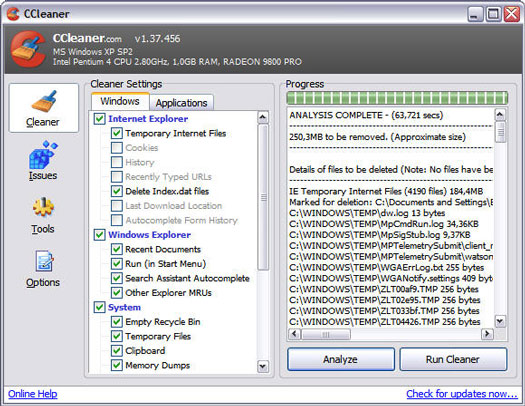Switch to the Applications tab
Viewport: 525px width, 406px height.
181,103
